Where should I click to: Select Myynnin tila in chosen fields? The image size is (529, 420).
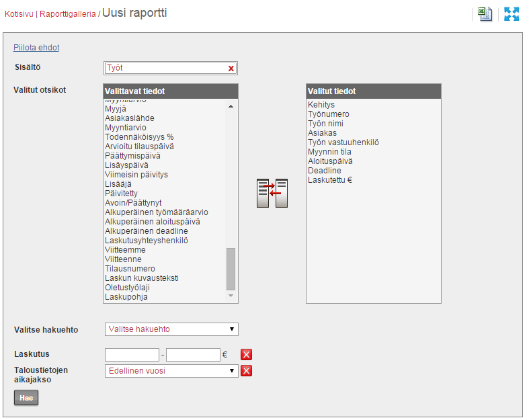click(329, 152)
